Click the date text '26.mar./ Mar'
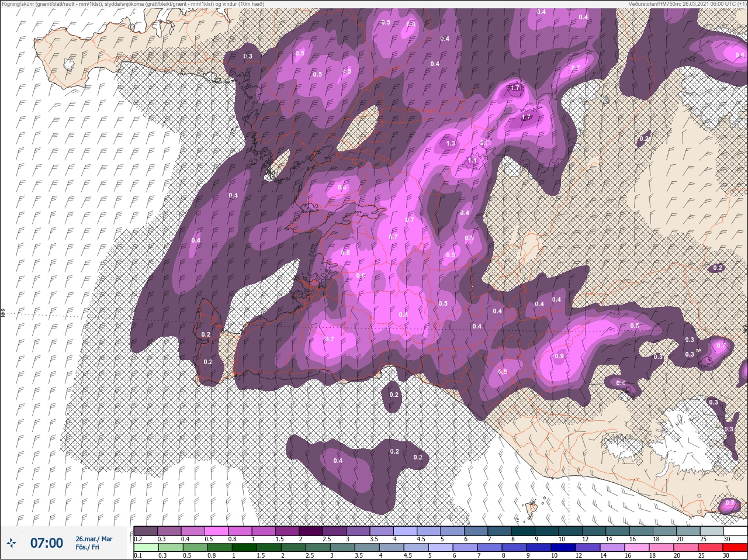Viewport: 748px width, 560px height. tap(94, 539)
